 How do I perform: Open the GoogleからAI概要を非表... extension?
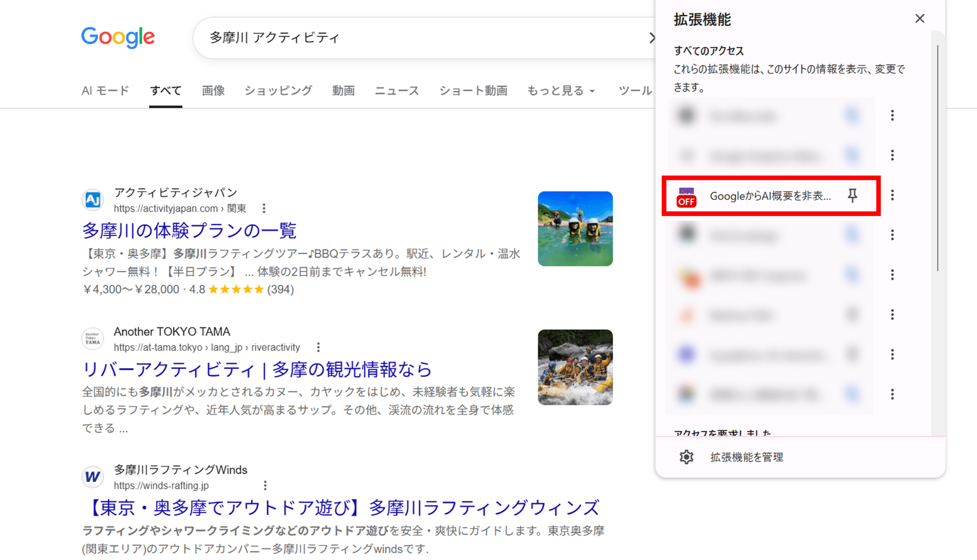(x=770, y=196)
